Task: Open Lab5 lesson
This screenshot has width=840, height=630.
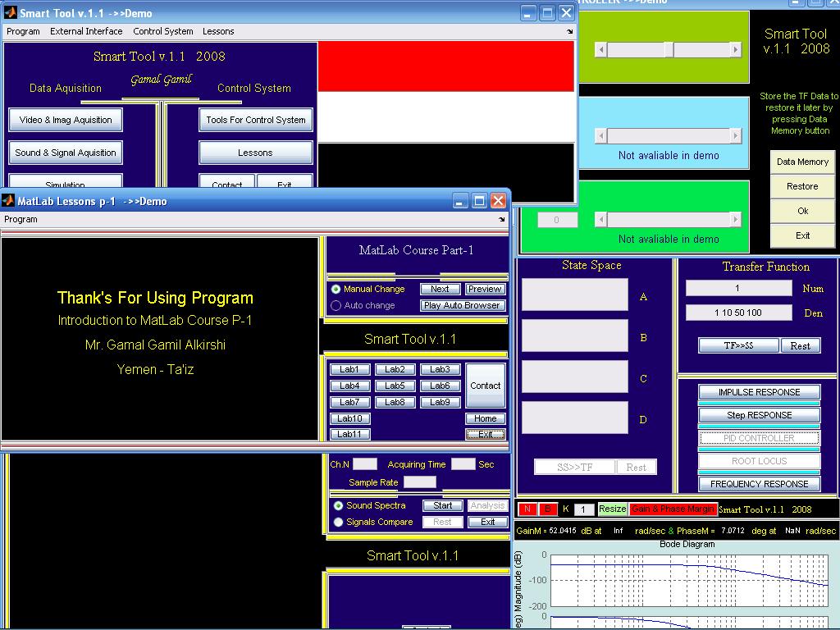Action: [395, 386]
